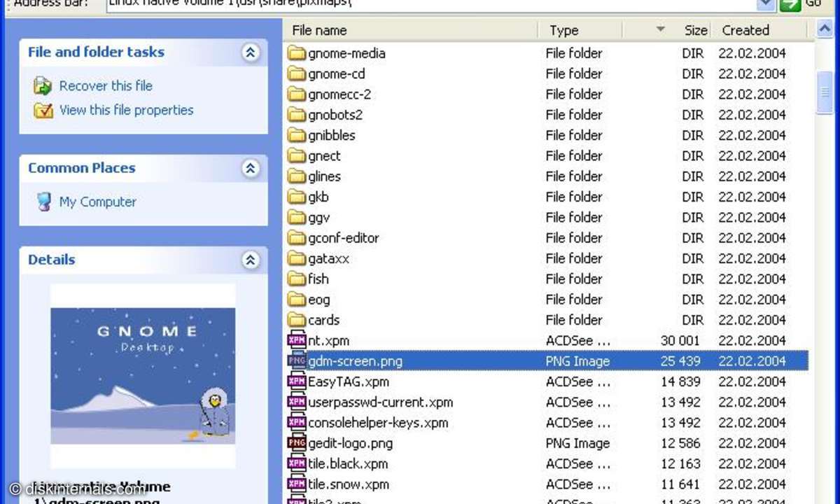
Task: Select the gnome-media folder icon
Action: (x=297, y=53)
